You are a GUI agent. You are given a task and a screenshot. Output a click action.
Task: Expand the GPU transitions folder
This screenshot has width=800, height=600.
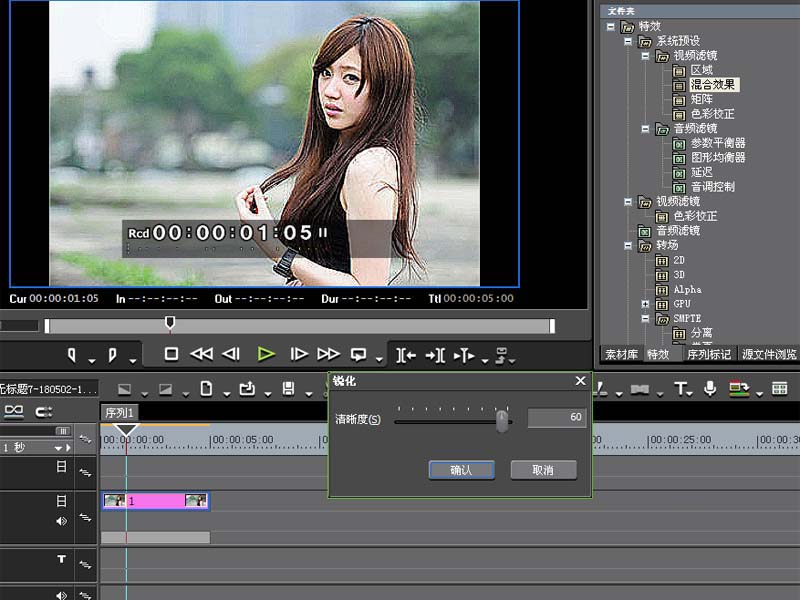645,304
